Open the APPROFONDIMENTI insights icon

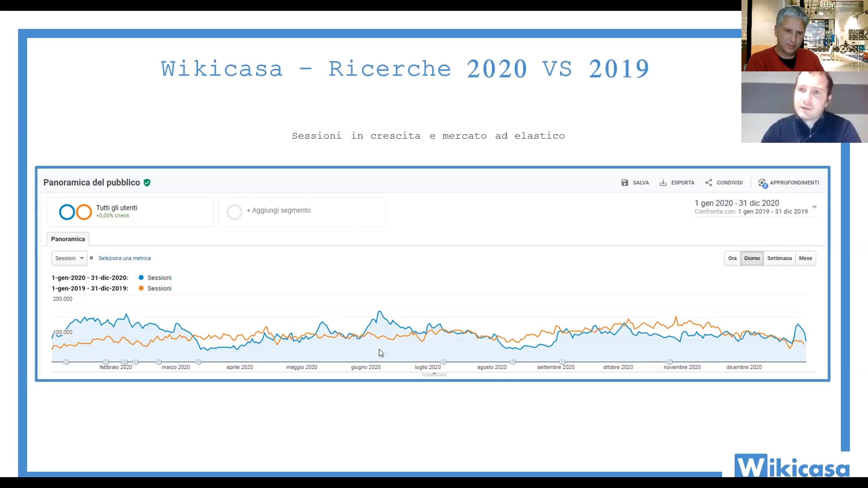(763, 183)
